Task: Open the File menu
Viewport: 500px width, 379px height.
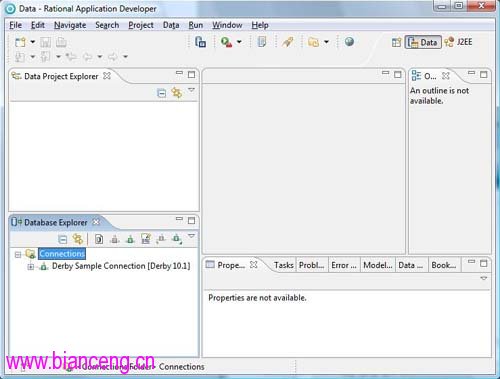Action: click(x=15, y=25)
